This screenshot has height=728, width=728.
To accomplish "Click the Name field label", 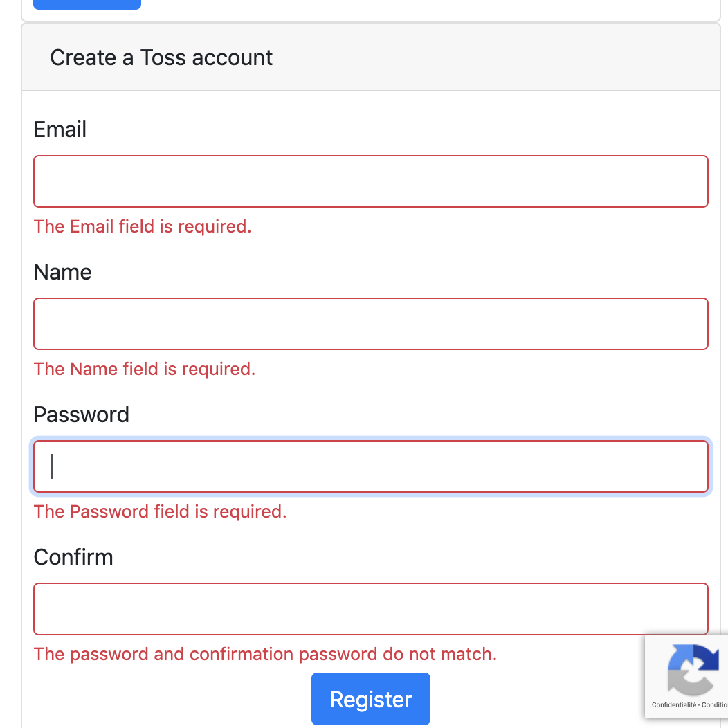I will [62, 272].
